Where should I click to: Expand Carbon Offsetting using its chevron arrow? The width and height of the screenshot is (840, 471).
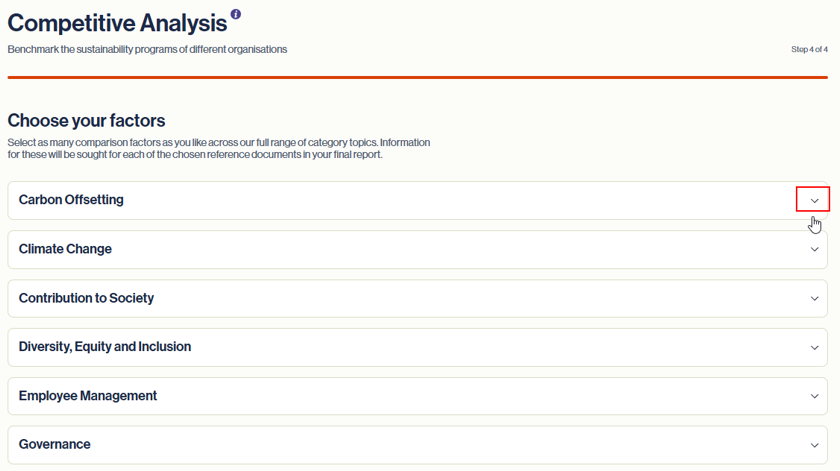(x=814, y=200)
